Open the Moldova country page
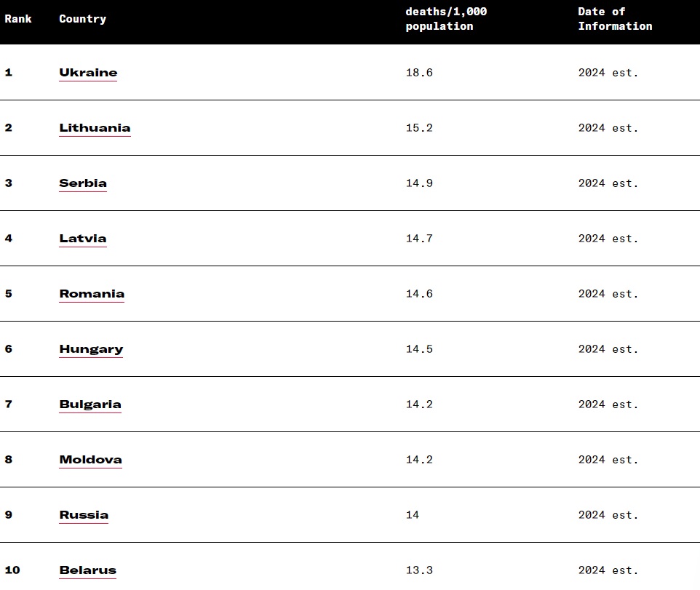This screenshot has width=700, height=590. 90,460
